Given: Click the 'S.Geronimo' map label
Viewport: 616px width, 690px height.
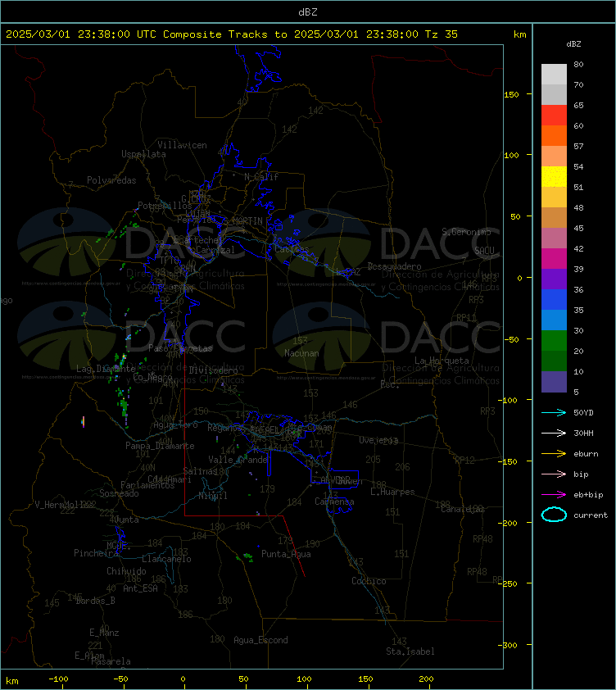Looking at the screenshot, I should pyautogui.click(x=466, y=231).
